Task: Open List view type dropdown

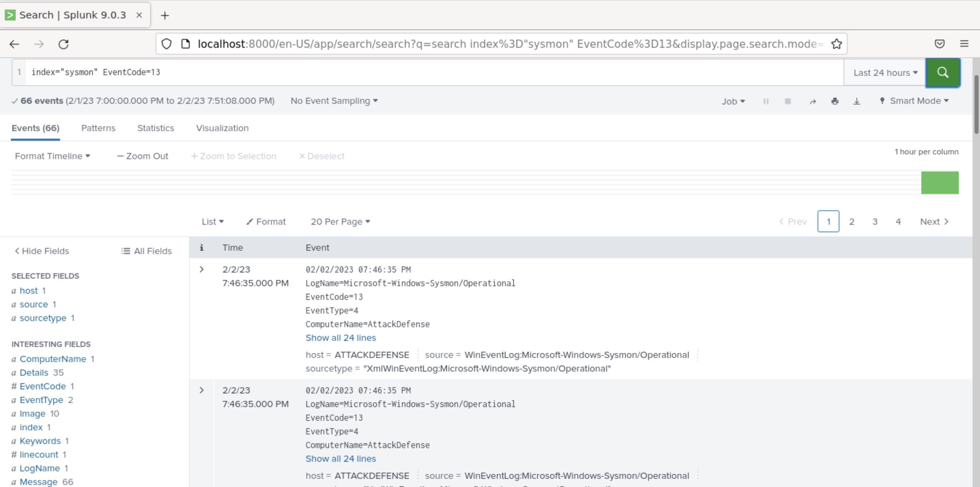Action: click(x=213, y=222)
